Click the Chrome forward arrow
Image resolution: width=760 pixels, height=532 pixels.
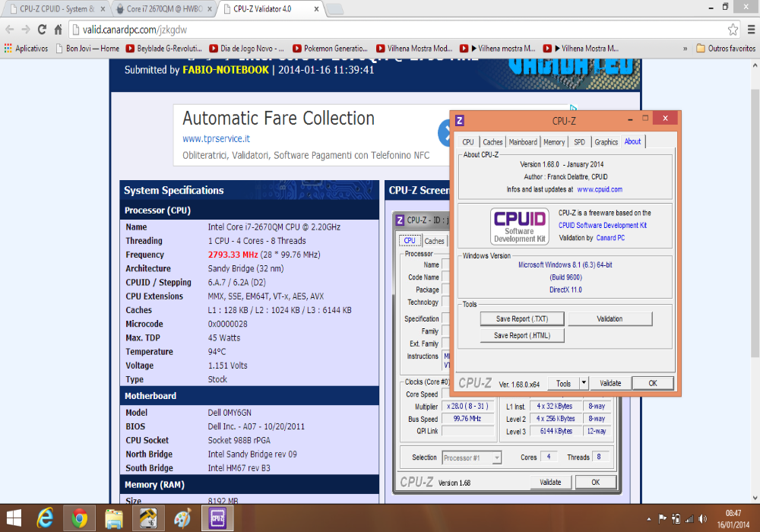(x=26, y=30)
